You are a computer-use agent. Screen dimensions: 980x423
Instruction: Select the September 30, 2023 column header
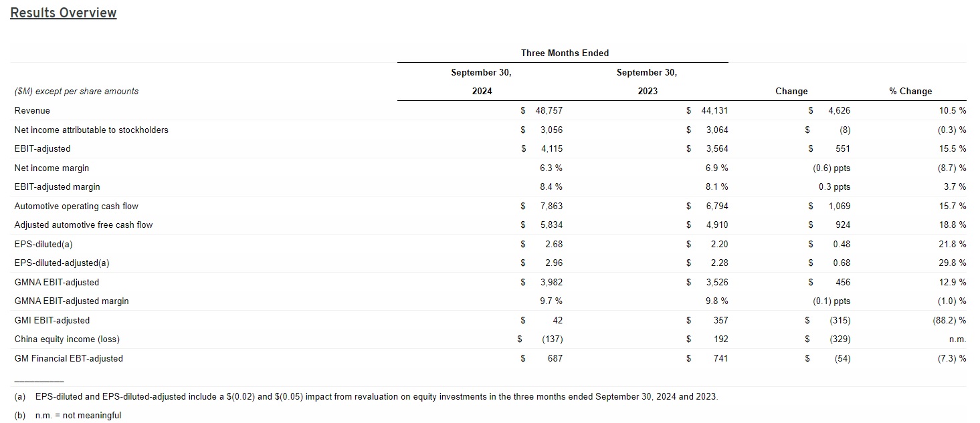tap(647, 82)
